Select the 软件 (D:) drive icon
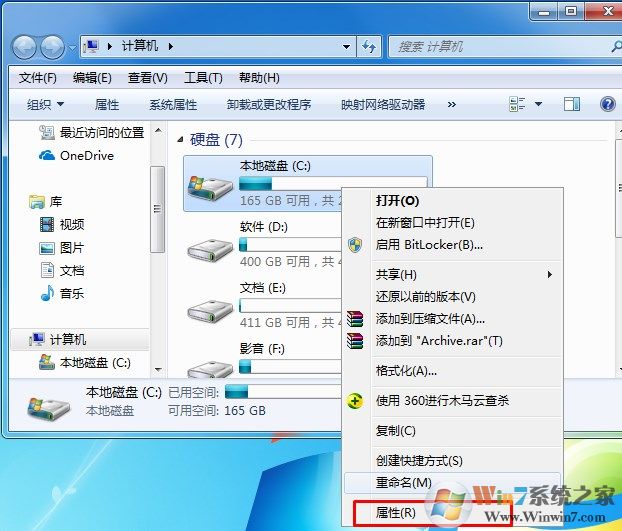Screen dimensions: 622x531 click(210, 250)
